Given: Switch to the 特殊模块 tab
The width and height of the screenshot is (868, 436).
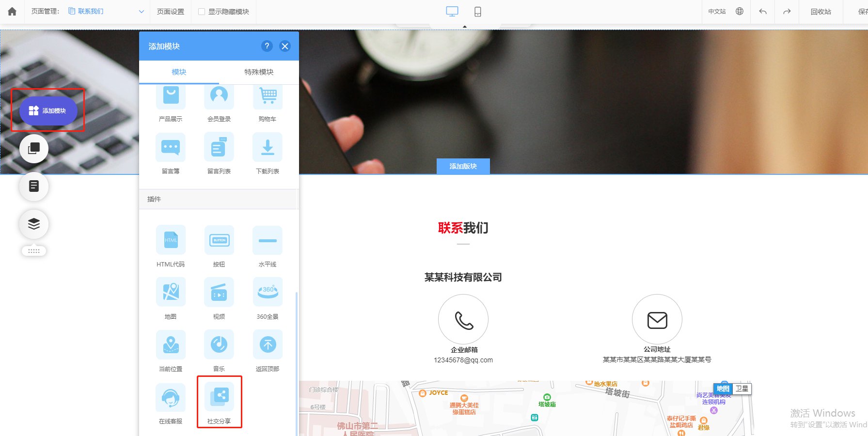Looking at the screenshot, I should tap(259, 72).
